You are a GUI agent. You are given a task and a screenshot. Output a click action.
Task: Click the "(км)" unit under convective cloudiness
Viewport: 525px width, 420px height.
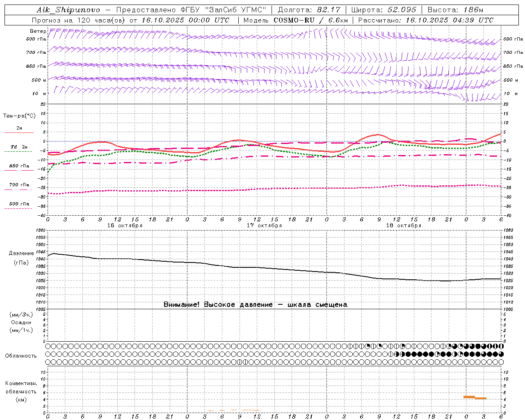21,399
